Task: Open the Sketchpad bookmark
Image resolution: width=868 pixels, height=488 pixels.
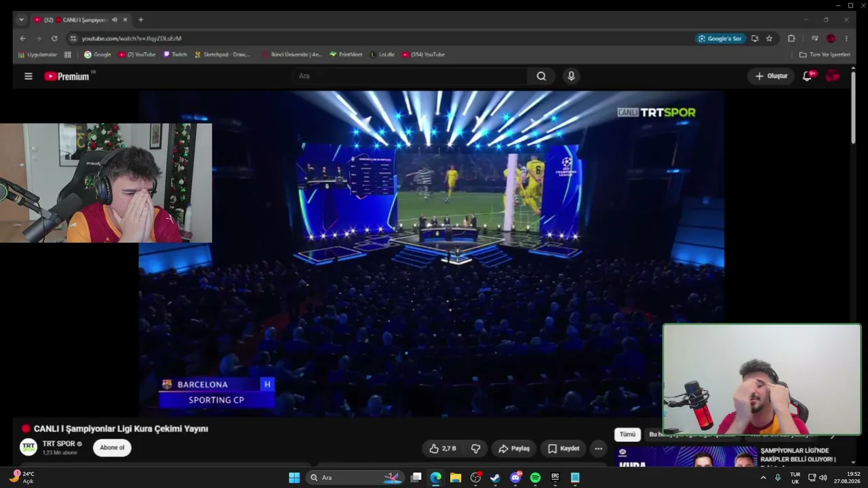Action: (x=222, y=55)
